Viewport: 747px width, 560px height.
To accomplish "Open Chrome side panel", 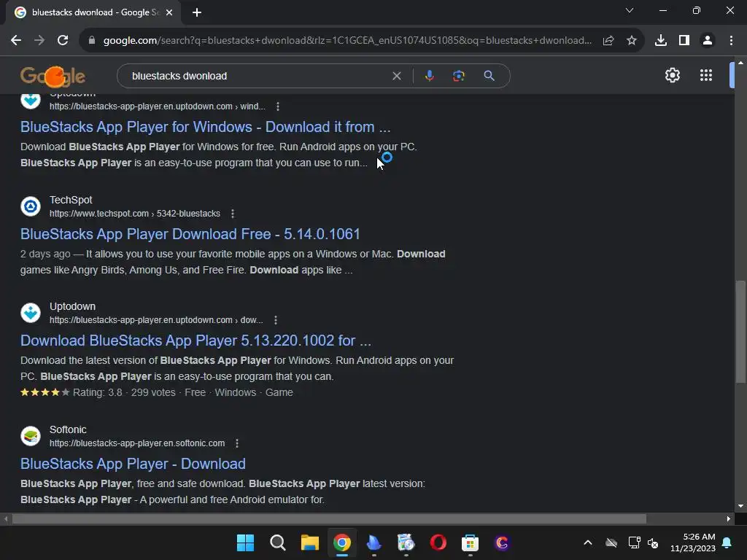I will (684, 41).
